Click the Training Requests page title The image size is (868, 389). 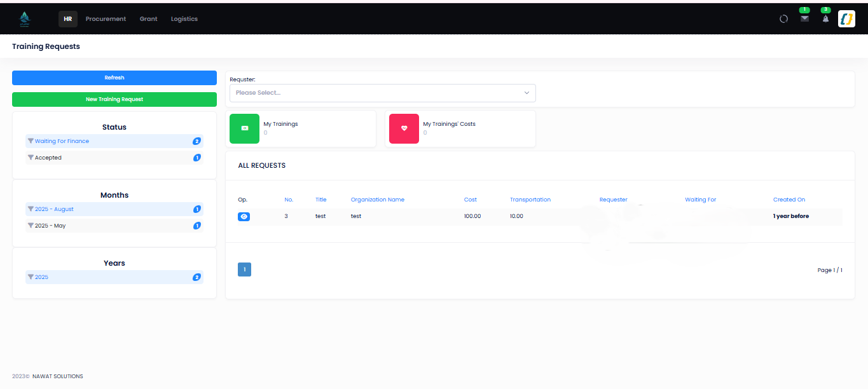pos(46,46)
